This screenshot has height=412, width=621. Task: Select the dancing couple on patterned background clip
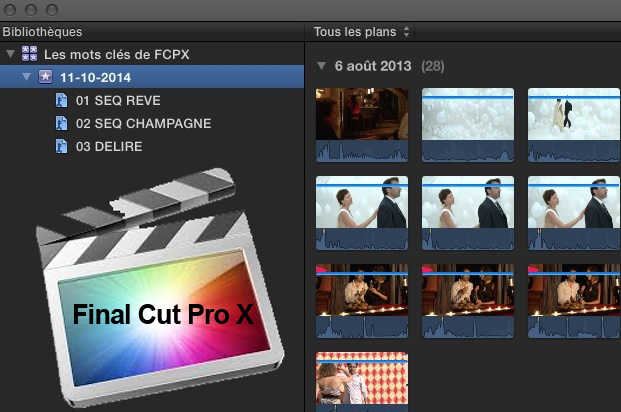click(362, 382)
